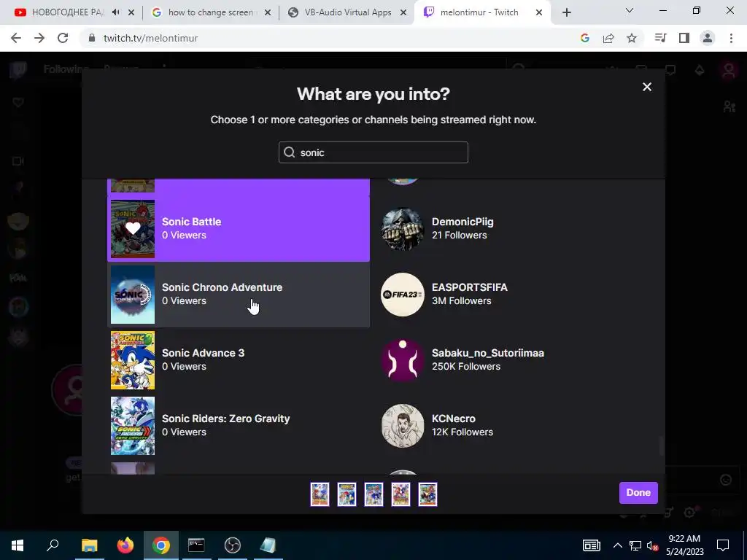This screenshot has height=560, width=747.
Task: Select the EASPORTSFIFA channel
Action: [x=508, y=295]
